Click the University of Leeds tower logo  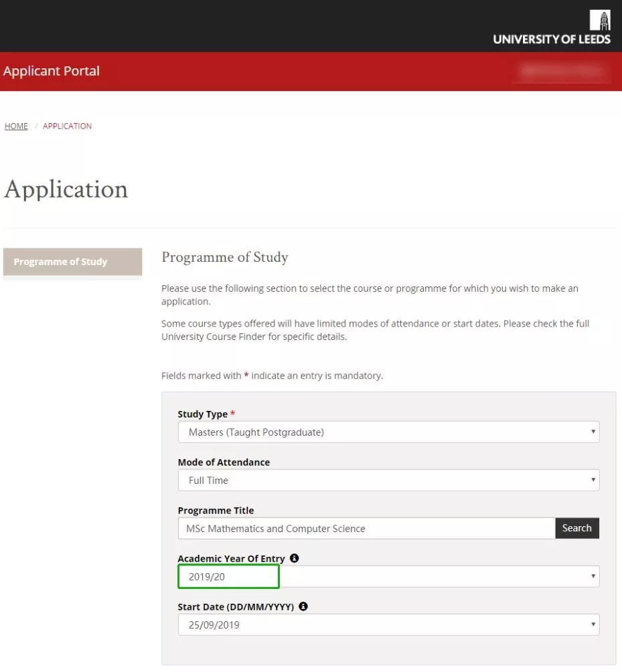coord(599,20)
